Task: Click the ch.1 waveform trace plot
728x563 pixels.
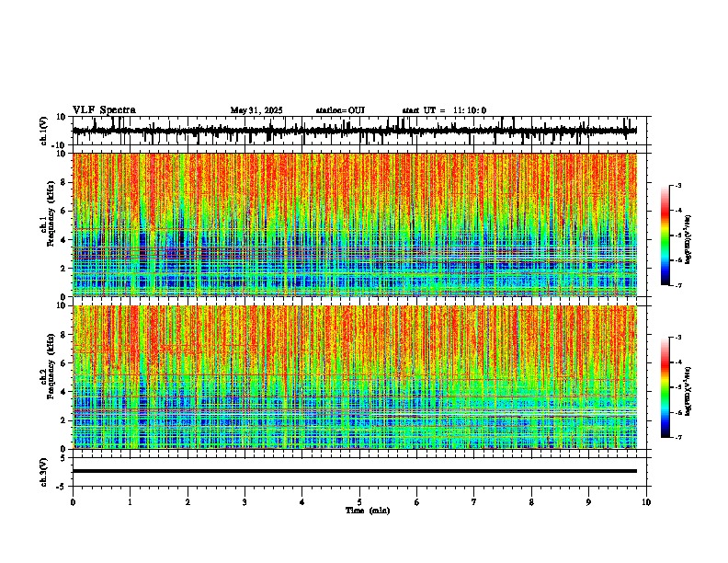Action: 355,131
